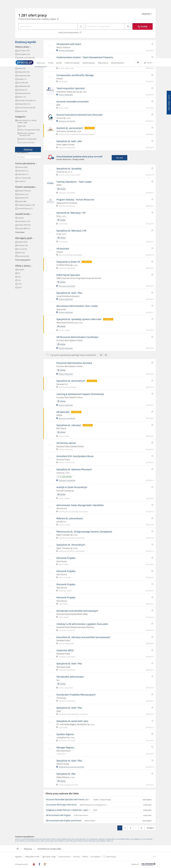The image size is (171, 868).
Task: Collapse the Forma zatrudnienia filter section
Action: click(x=36, y=163)
